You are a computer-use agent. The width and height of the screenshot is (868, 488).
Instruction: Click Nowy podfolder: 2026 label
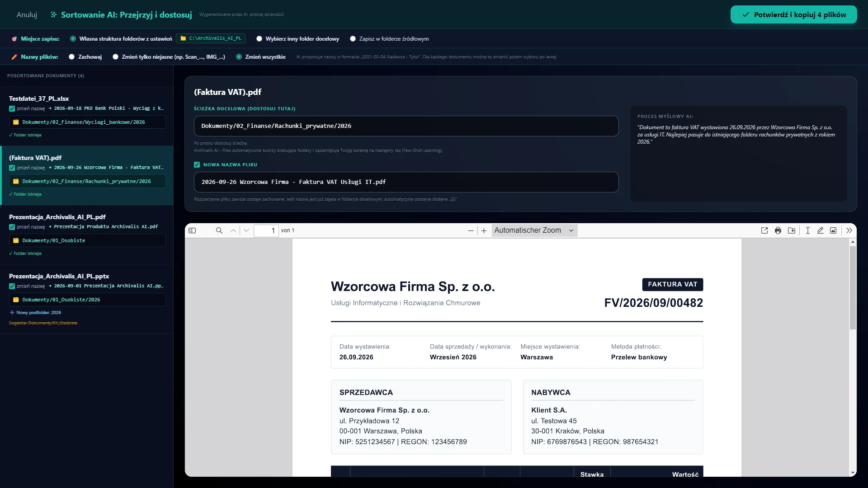pyautogui.click(x=35, y=313)
